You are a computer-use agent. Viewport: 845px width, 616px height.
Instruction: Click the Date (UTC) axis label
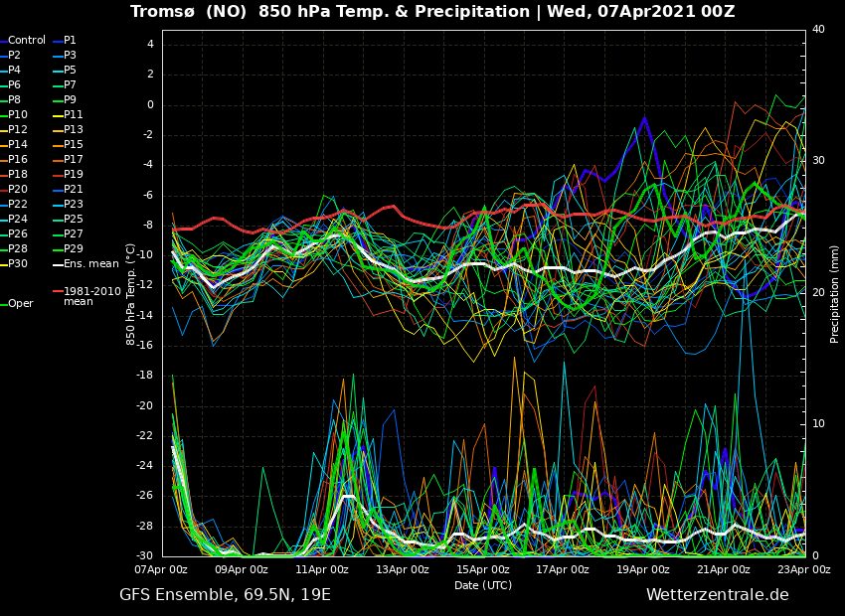point(483,585)
